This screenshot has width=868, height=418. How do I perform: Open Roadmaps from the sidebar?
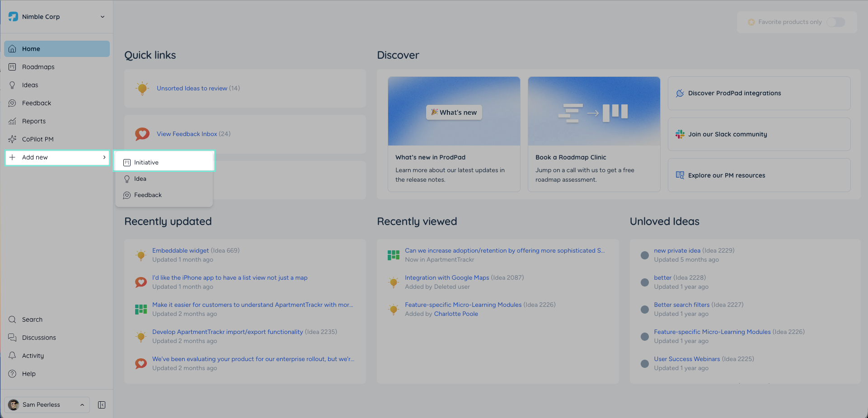pos(57,67)
